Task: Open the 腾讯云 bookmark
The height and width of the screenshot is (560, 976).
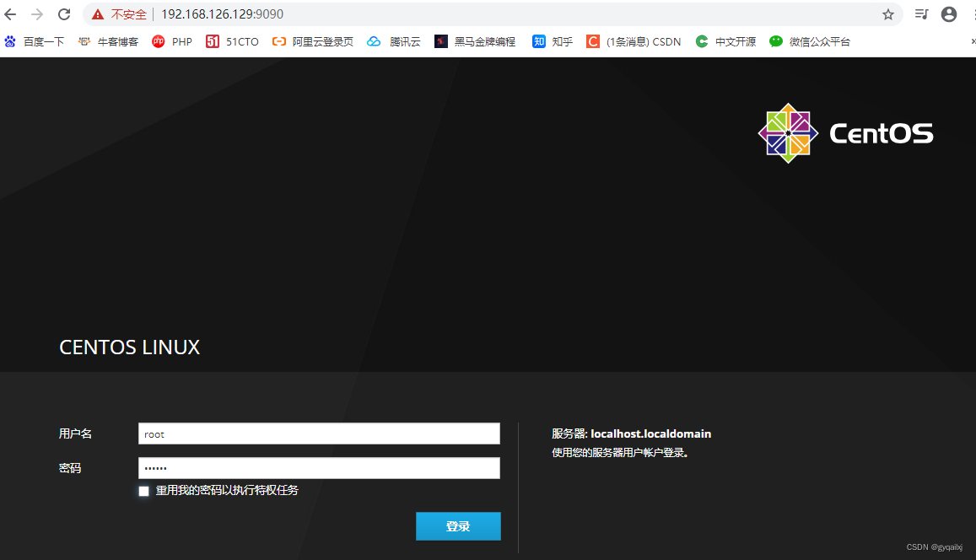Action: click(393, 41)
